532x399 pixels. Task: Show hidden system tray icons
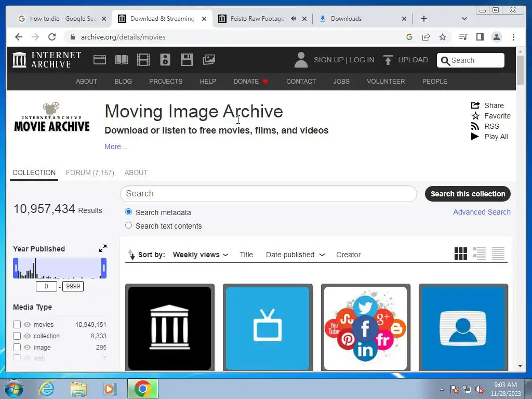pyautogui.click(x=442, y=389)
